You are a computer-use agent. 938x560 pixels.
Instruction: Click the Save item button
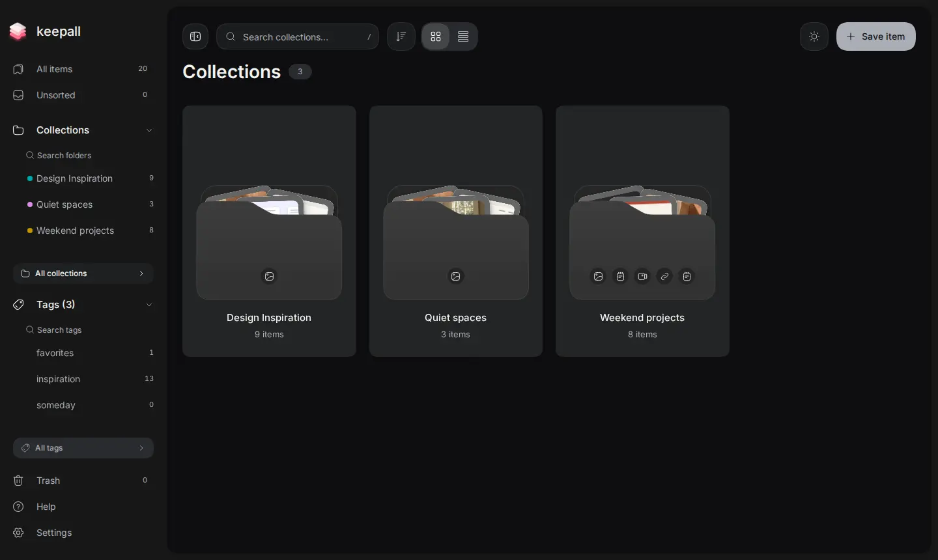[876, 36]
